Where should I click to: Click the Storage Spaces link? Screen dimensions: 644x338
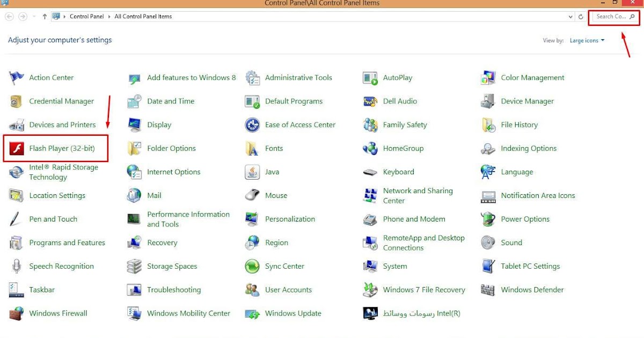(x=172, y=266)
